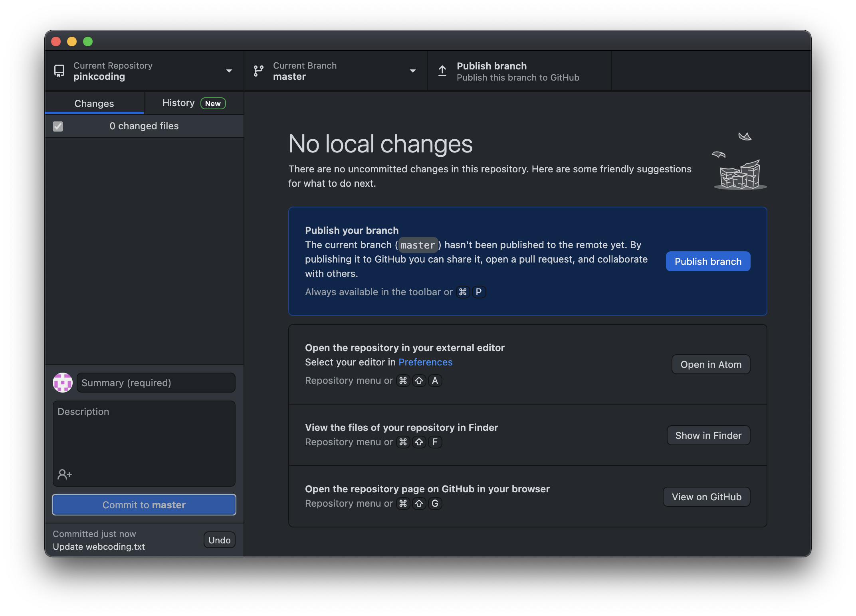This screenshot has width=856, height=616.
Task: Switch to the History tab
Action: (194, 103)
